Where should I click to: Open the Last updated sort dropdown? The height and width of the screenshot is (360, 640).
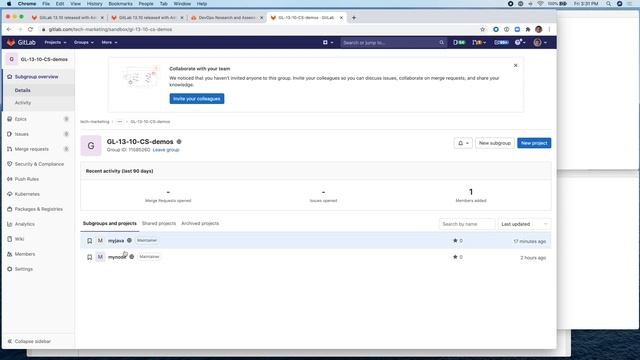(524, 224)
